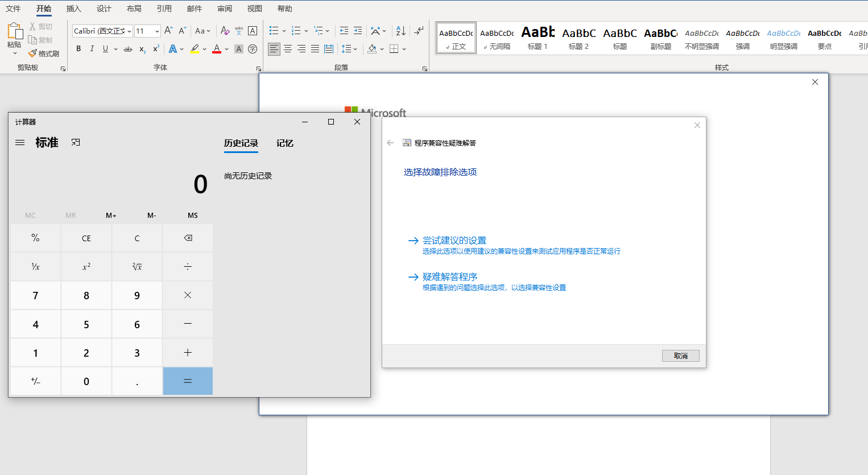Click the Format Painter tool
The height and width of the screenshot is (475, 868).
[x=44, y=53]
